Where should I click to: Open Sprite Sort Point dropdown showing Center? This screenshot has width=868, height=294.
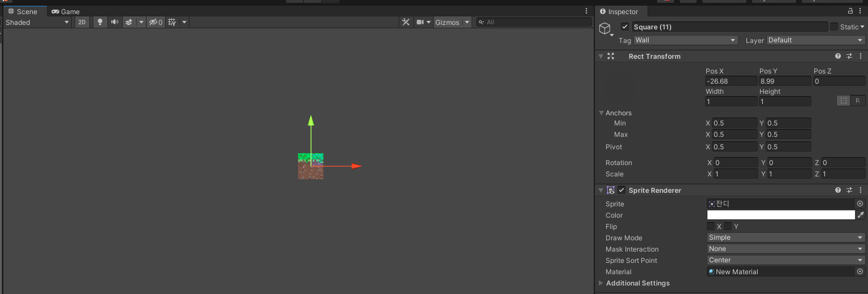click(786, 260)
